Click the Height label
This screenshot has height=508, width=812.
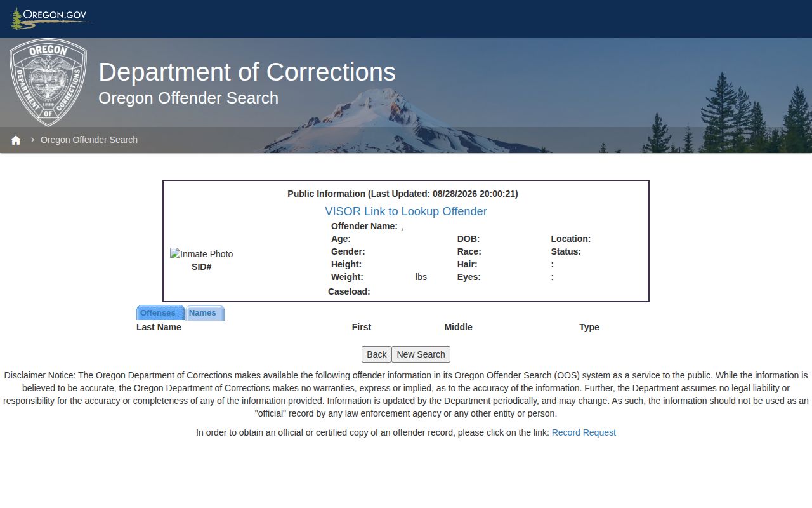[x=346, y=264]
